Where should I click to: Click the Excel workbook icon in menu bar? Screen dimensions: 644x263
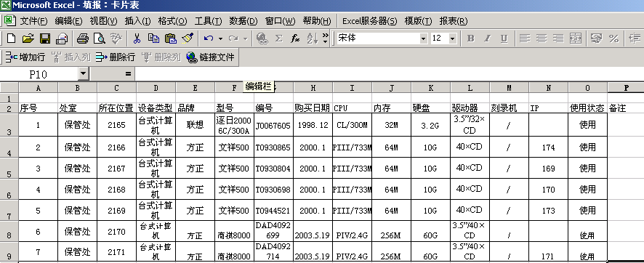pos(10,20)
